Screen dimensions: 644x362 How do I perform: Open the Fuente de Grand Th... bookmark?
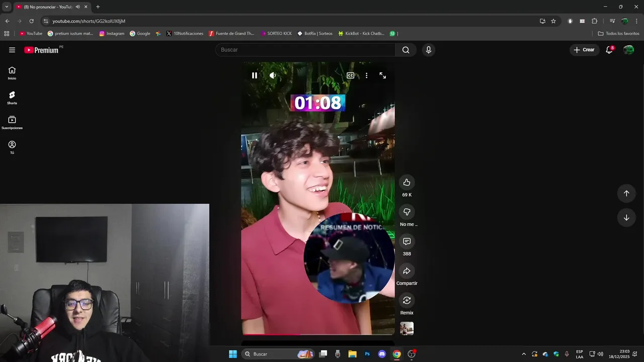(231, 34)
